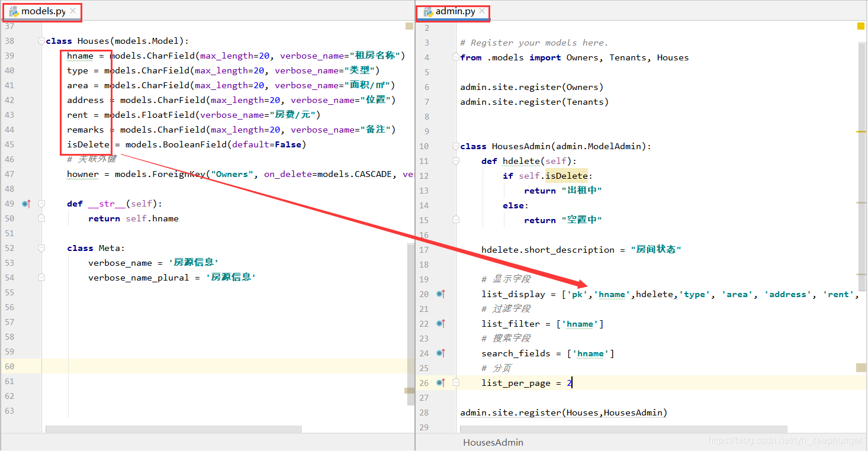This screenshot has height=451, width=868.
Task: Click 'HousesAdmin' in admin.py class declaration
Action: click(521, 146)
